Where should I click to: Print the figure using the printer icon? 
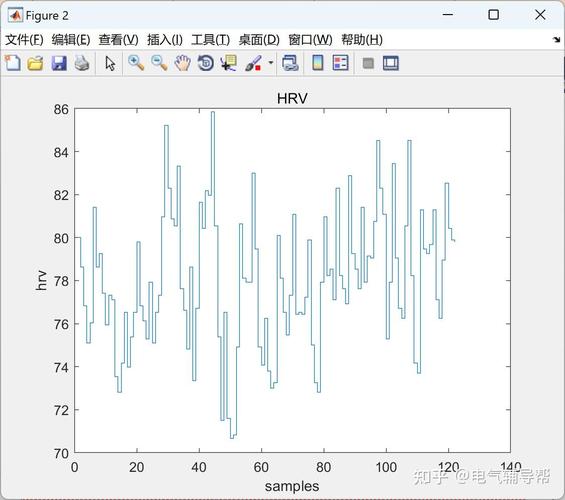coord(82,63)
